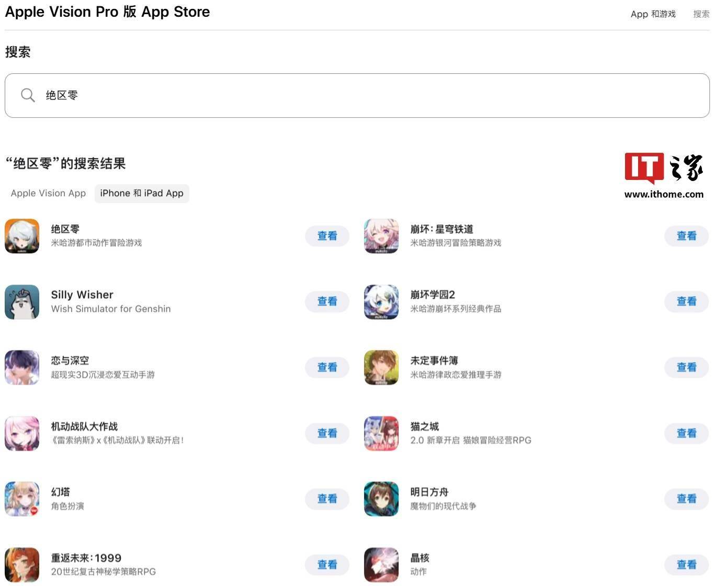
Task: View the Silly Wisher app
Action: pos(327,301)
